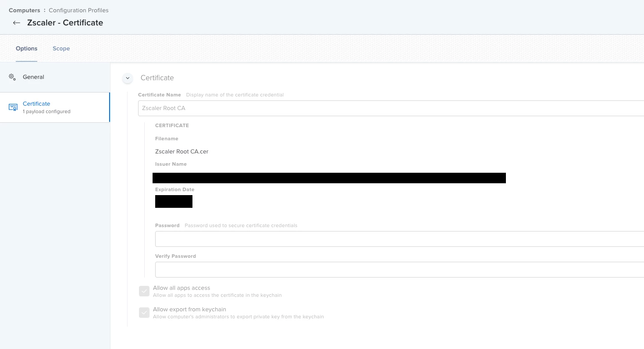644x349 pixels.
Task: Click the Allow all apps access label
Action: (181, 288)
